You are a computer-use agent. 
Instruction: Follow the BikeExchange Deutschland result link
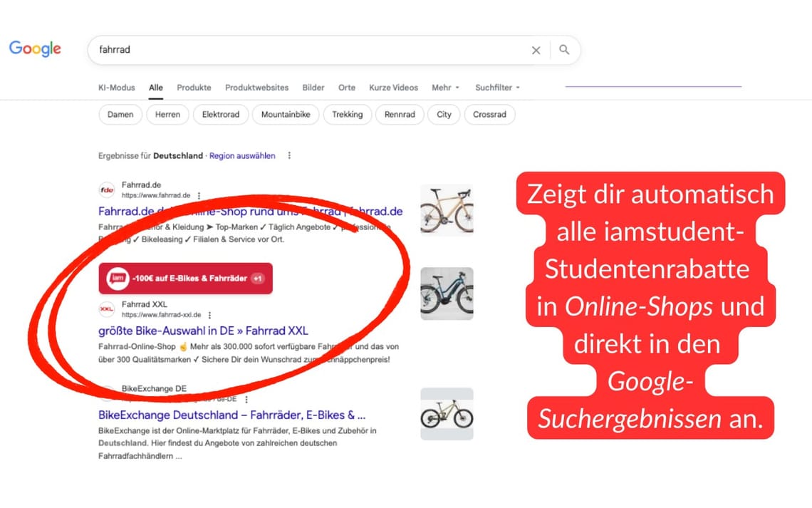pos(229,415)
